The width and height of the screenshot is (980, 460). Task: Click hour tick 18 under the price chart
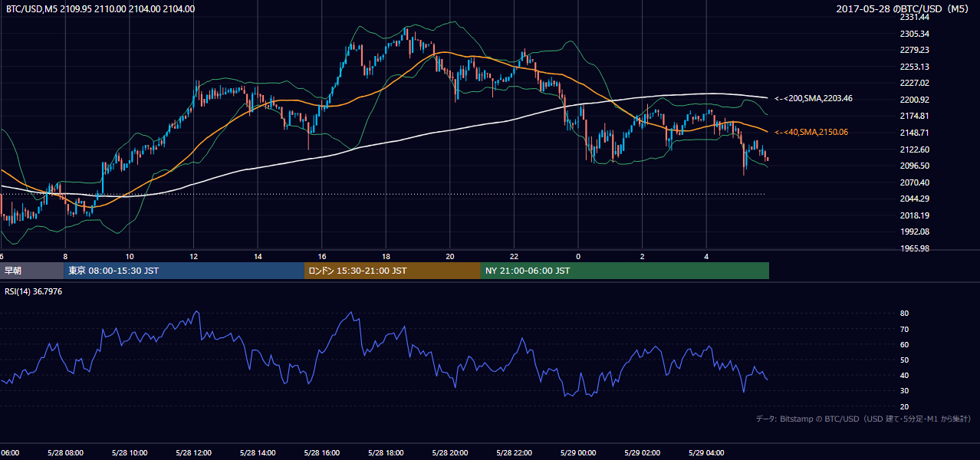pos(386,256)
